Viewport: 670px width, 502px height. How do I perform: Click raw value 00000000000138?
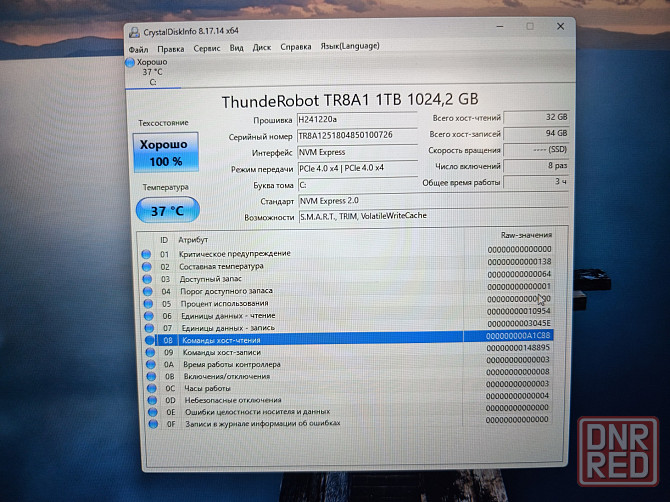coord(519,261)
